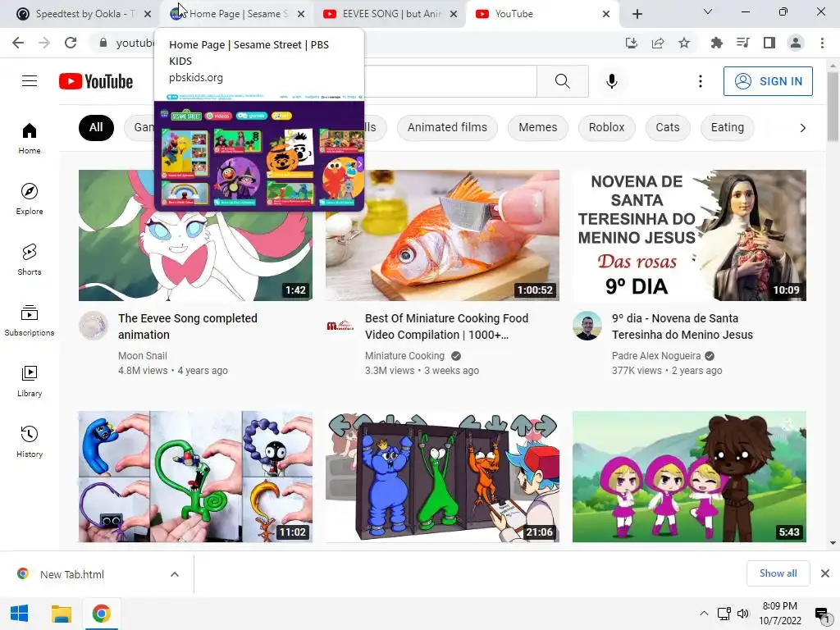The width and height of the screenshot is (840, 630).
Task: Open the Chrome three-dot menu
Action: (x=822, y=43)
